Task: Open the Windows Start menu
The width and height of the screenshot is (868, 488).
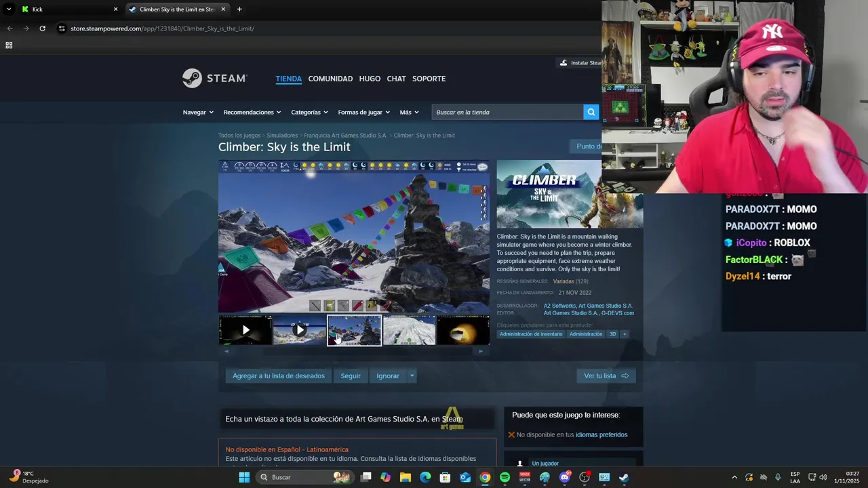Action: pyautogui.click(x=244, y=477)
